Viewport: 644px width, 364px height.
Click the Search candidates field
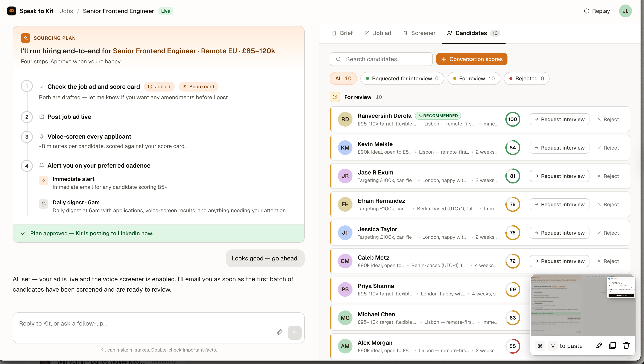(x=381, y=59)
